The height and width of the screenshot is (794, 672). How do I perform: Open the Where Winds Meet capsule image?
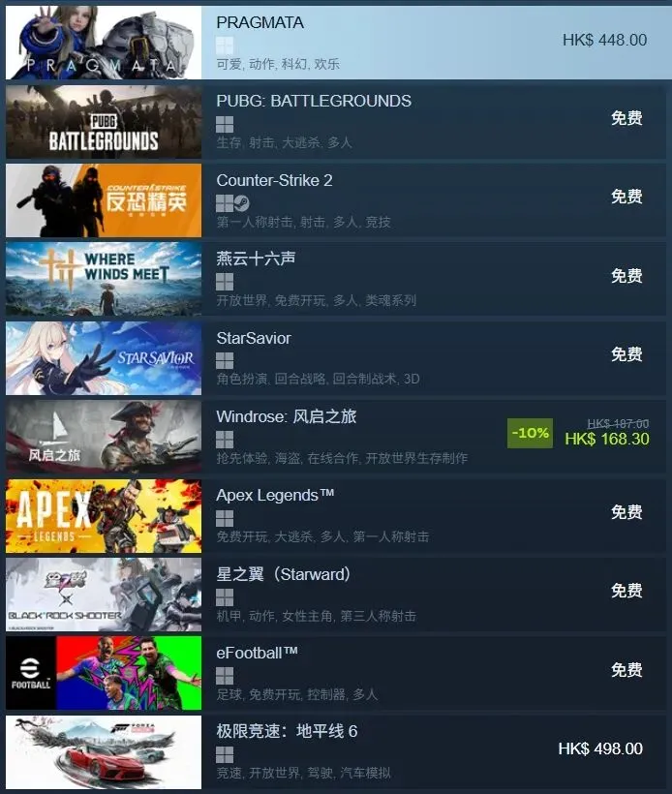point(104,279)
